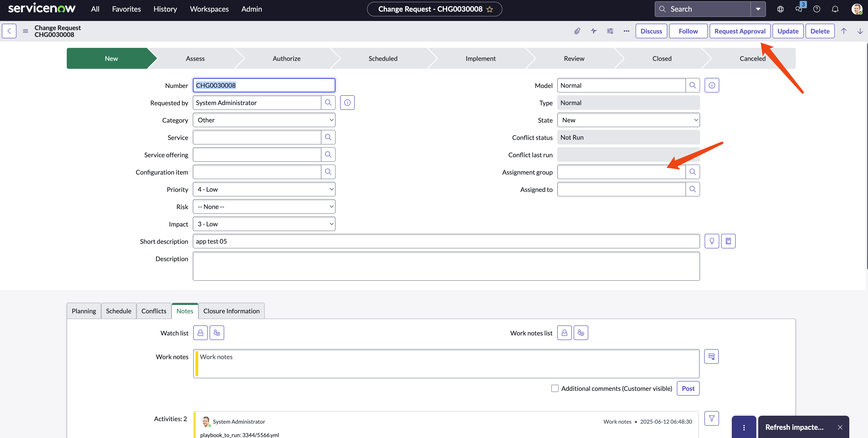The image size is (868, 438).
Task: Open the personalize form sliders icon
Action: click(610, 31)
